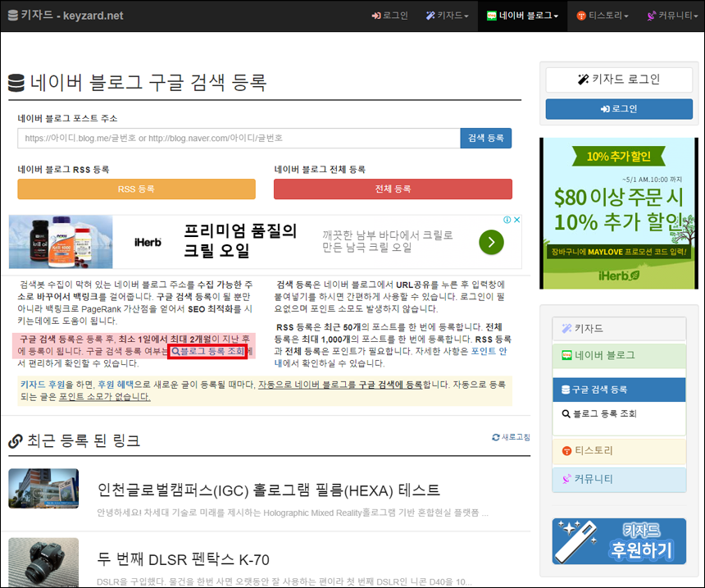705x588 pixels.
Task: Expand the 티스토리 navbar dropdown
Action: coord(603,16)
